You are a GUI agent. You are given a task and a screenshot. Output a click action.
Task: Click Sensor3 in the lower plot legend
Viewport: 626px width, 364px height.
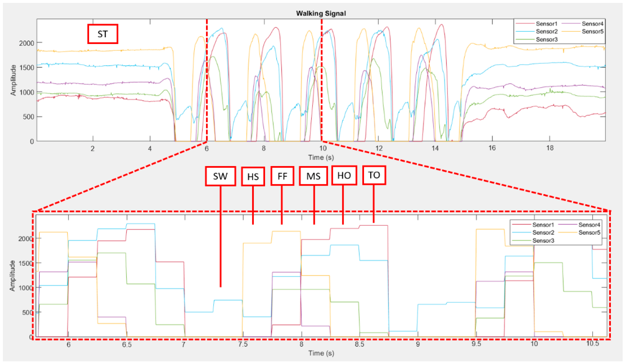543,240
